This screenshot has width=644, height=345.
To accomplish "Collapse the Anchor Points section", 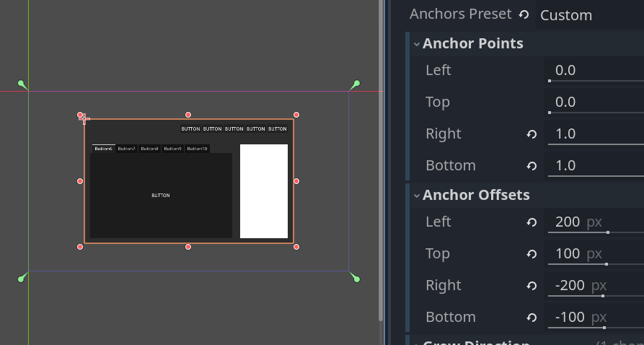I will [417, 44].
